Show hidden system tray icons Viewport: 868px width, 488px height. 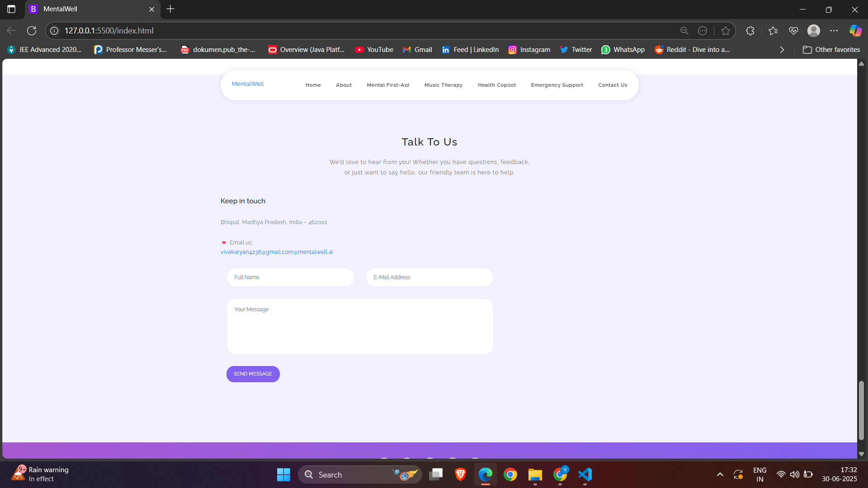pos(720,474)
